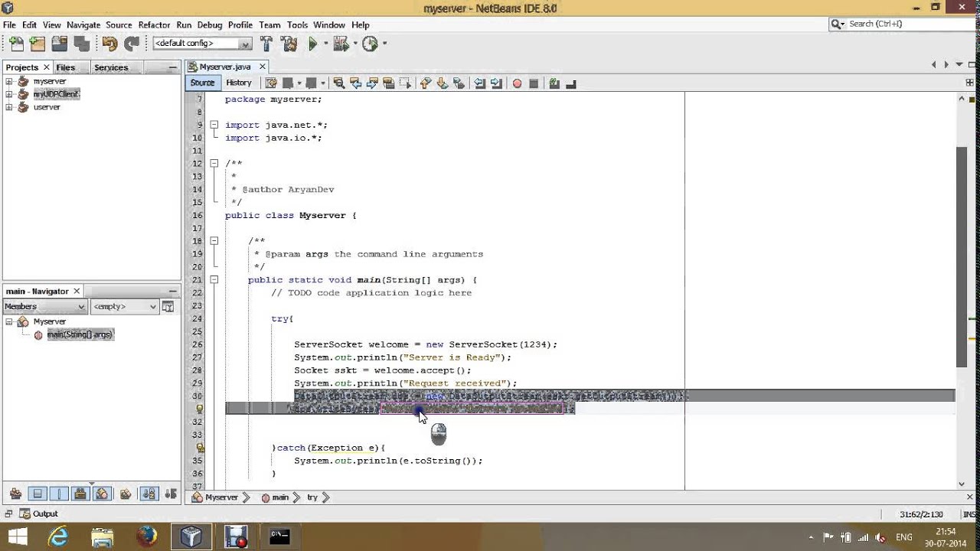The width and height of the screenshot is (980, 551).
Task: Click the History view button
Action: click(x=239, y=83)
